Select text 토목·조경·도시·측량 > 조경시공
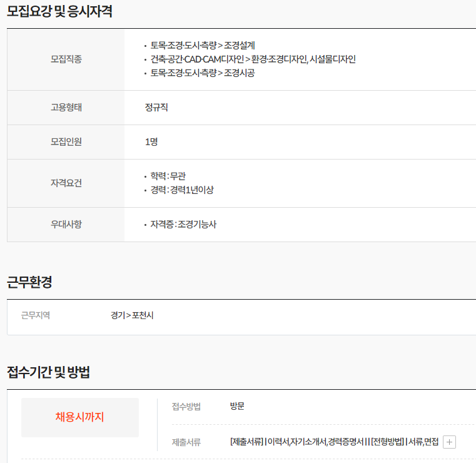 203,73
